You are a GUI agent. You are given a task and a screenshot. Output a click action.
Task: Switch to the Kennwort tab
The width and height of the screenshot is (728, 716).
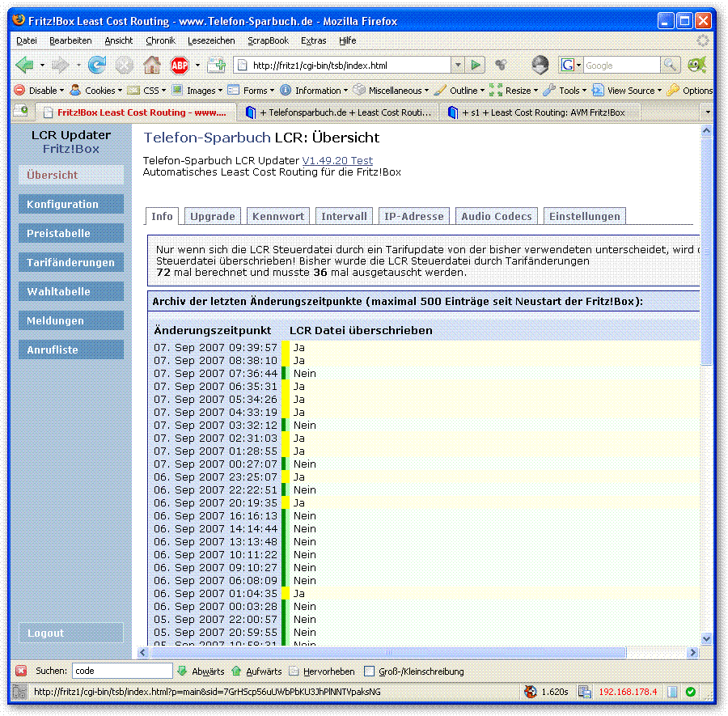(x=278, y=216)
